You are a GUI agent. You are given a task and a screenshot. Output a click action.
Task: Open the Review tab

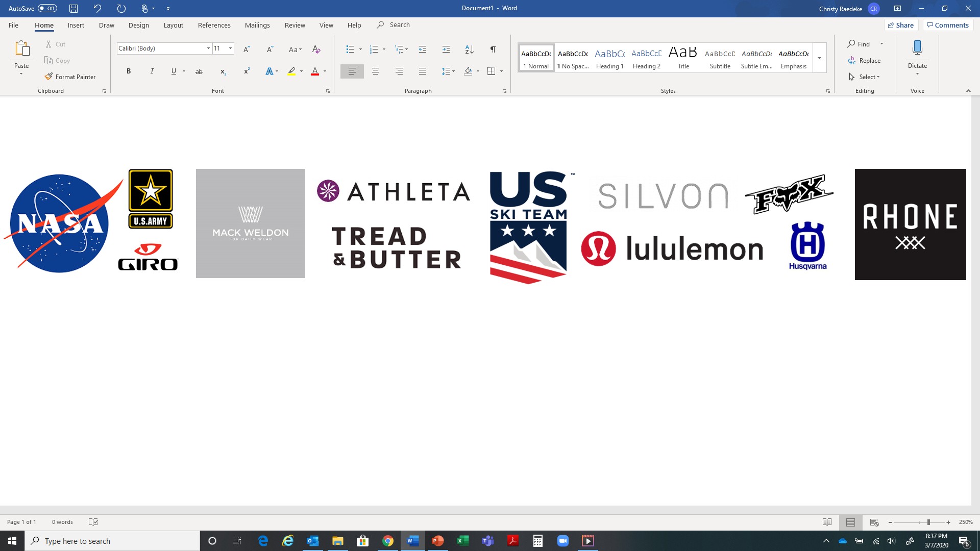(x=295, y=25)
